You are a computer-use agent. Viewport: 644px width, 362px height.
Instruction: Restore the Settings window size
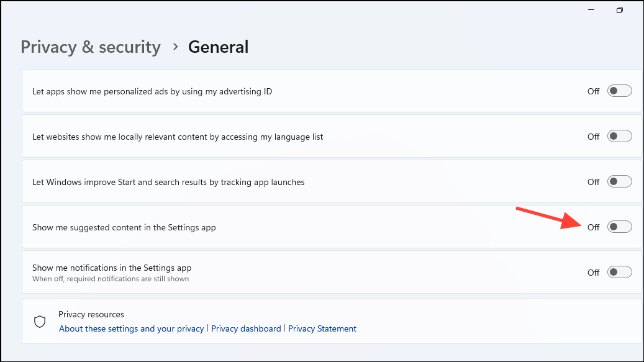[619, 10]
